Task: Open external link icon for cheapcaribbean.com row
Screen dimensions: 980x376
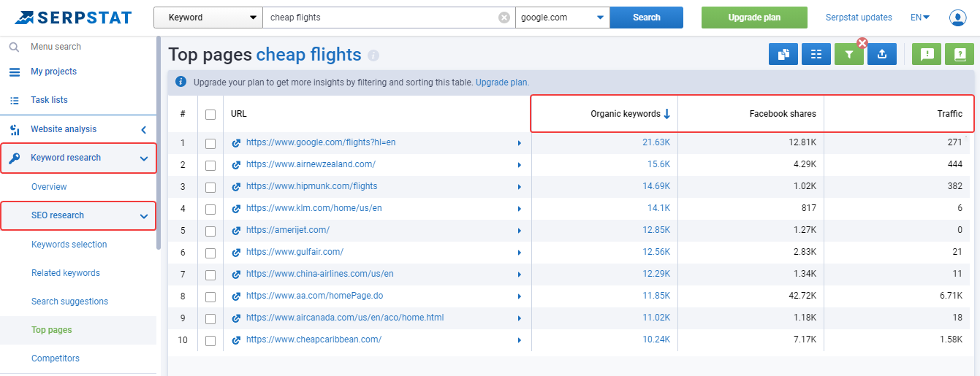Action: point(236,340)
